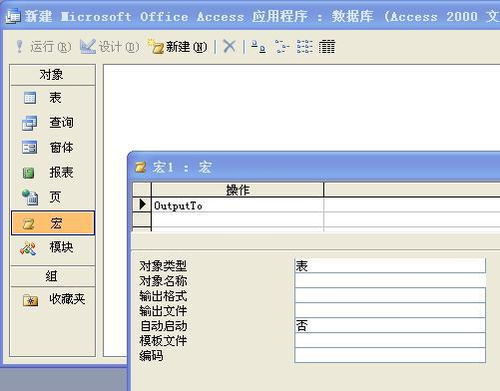The image size is (500, 391).
Task: Click the Action (操作) column header
Action: [237, 190]
